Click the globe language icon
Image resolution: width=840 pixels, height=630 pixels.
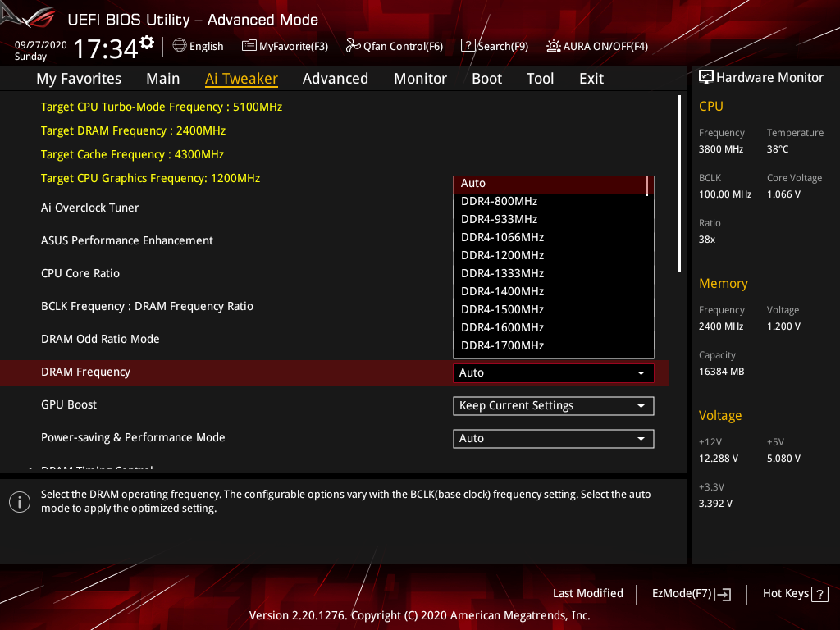180,46
